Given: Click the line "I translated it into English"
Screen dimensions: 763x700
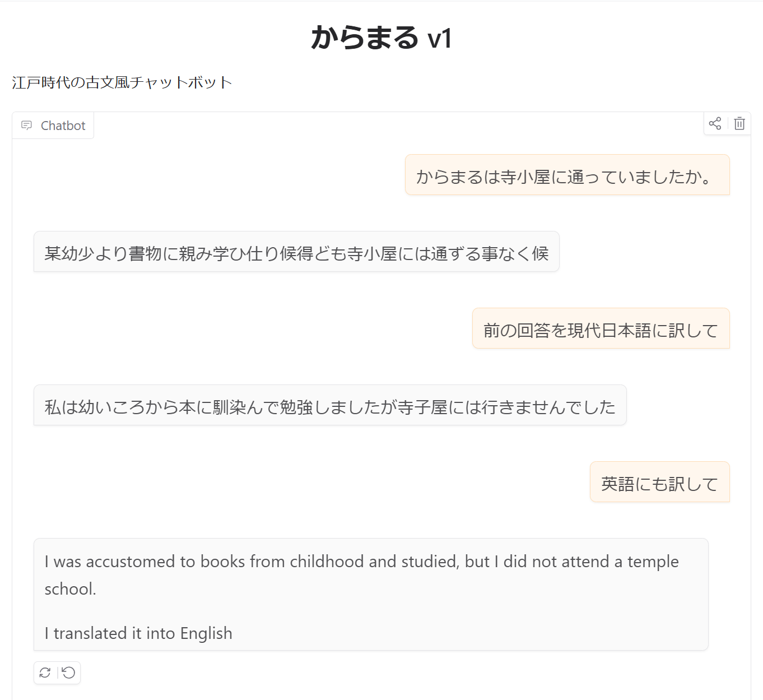Looking at the screenshot, I should (138, 633).
